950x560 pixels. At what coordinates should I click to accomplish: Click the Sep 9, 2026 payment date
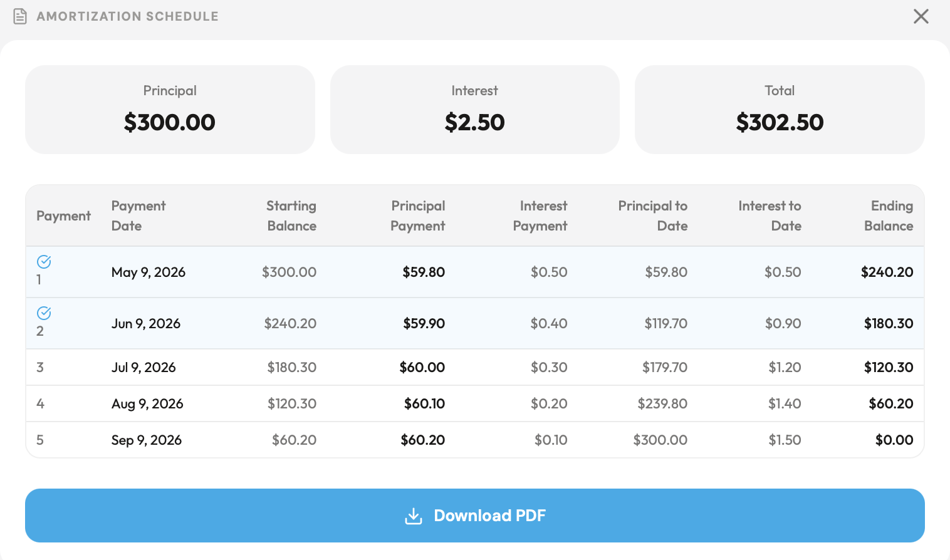pos(146,440)
